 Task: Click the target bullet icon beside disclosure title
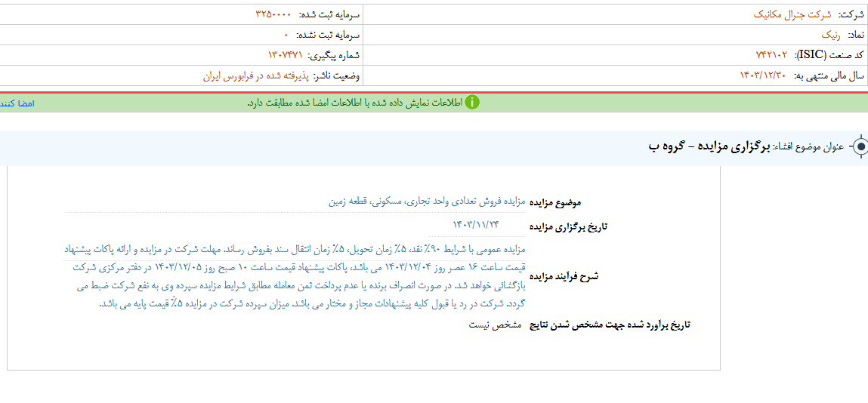click(860, 146)
